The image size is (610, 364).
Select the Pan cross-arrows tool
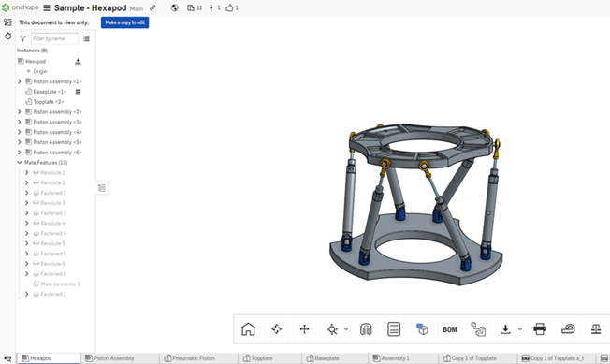304,329
